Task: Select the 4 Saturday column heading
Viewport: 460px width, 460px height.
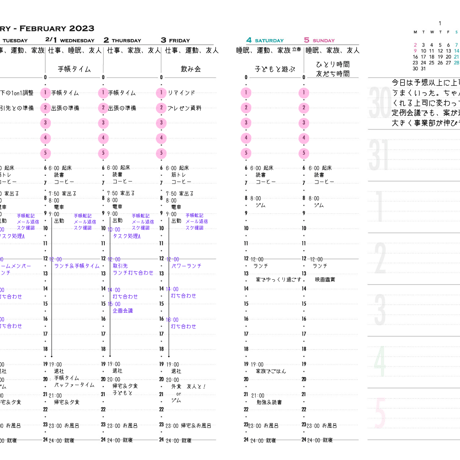Action: (x=265, y=40)
